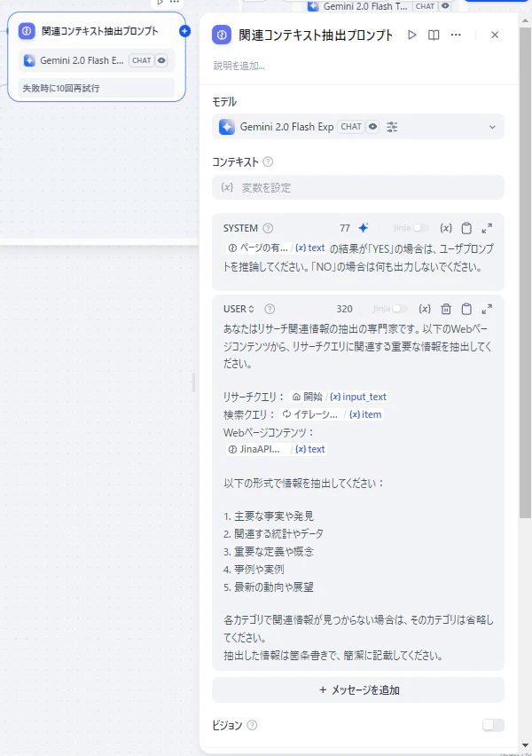
Task: Change the USER role selector
Action: [239, 309]
